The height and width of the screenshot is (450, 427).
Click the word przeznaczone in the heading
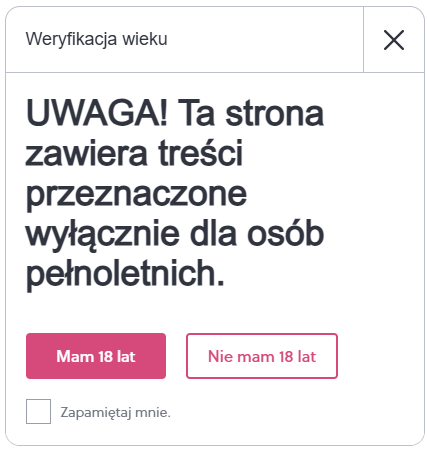tap(136, 195)
